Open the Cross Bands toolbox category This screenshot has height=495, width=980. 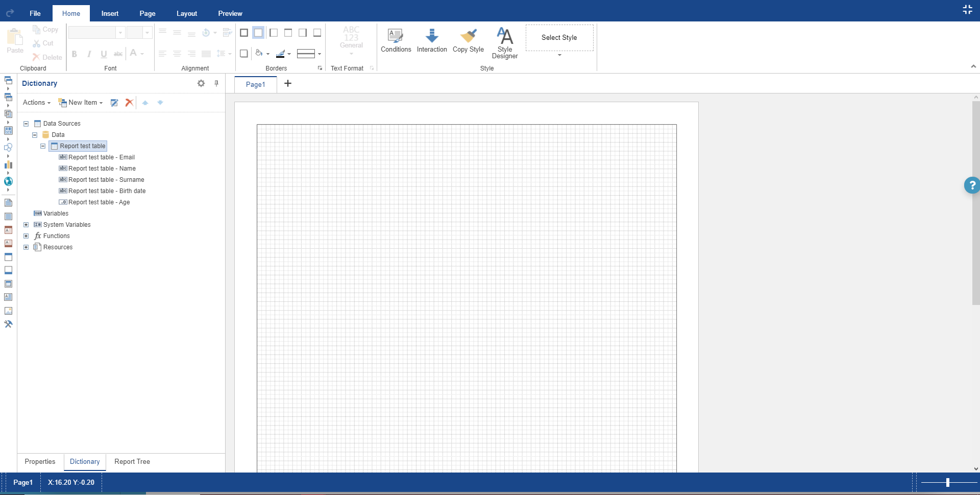click(x=8, y=97)
